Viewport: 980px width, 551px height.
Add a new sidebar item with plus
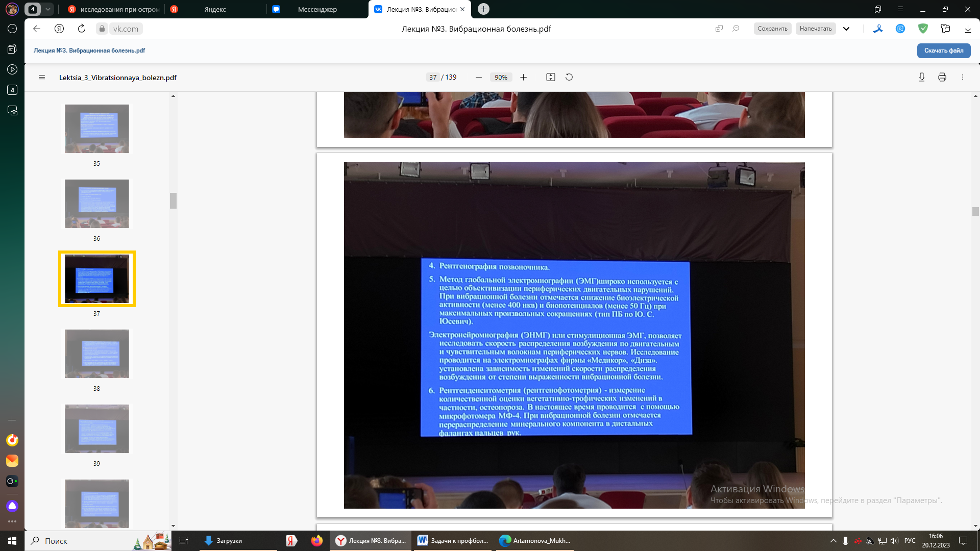tap(12, 420)
